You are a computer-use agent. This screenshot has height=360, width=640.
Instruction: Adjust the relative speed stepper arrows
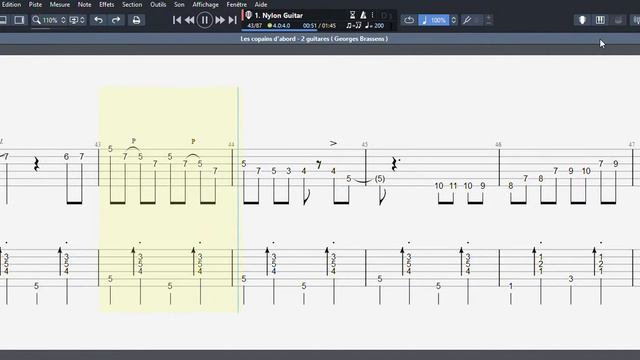[453, 20]
